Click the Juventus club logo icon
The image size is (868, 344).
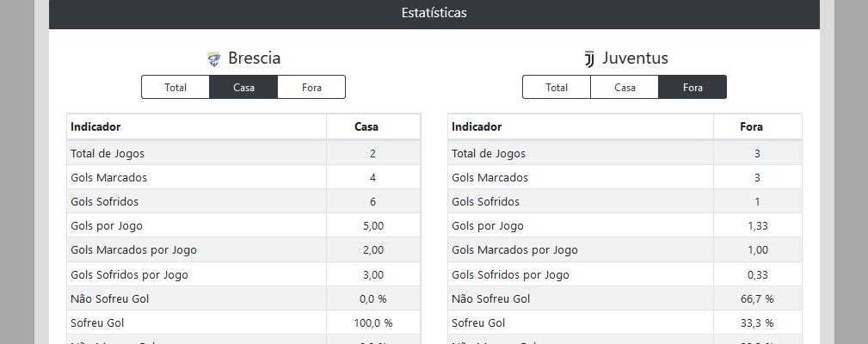pos(589,59)
